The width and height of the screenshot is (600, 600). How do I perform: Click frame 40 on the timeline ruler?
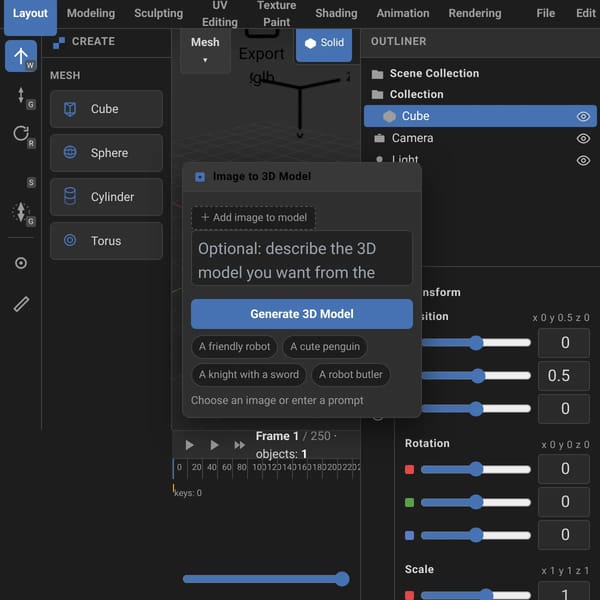click(212, 467)
